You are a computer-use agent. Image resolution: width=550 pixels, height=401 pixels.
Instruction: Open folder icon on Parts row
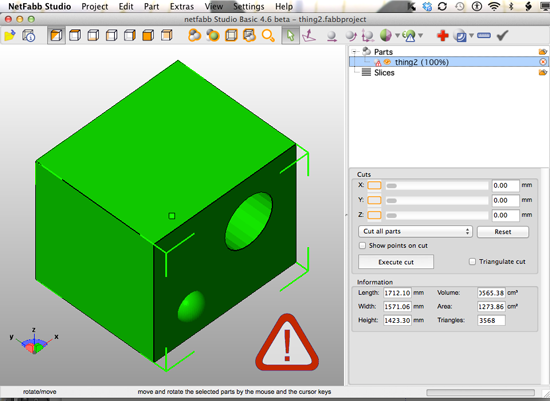(x=543, y=52)
